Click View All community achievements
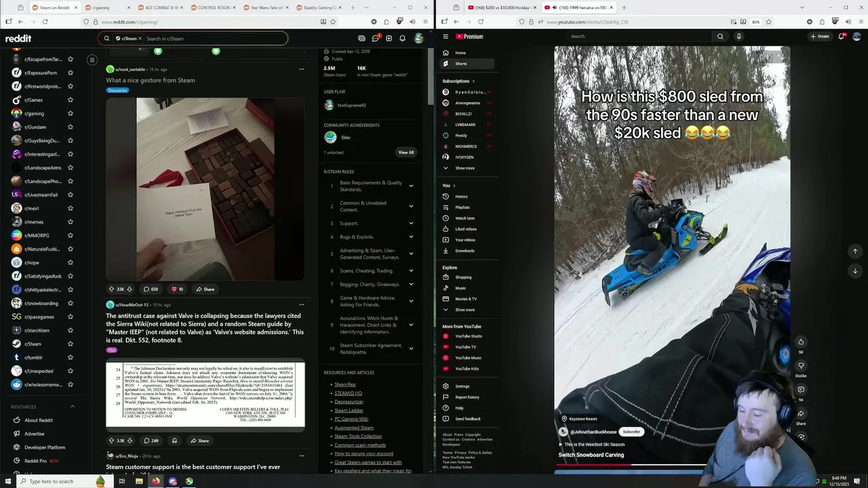Viewport: 868px width, 488px height. point(406,152)
